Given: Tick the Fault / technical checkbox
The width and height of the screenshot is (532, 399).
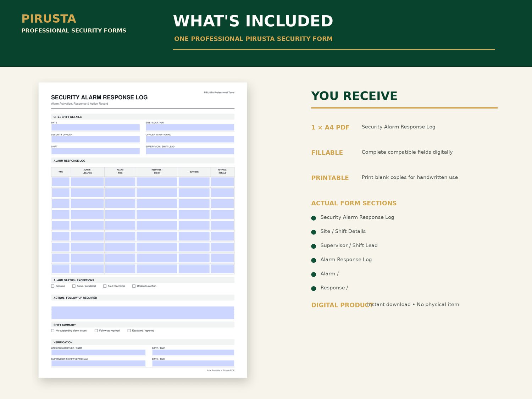Looking at the screenshot, I should coord(105,286).
